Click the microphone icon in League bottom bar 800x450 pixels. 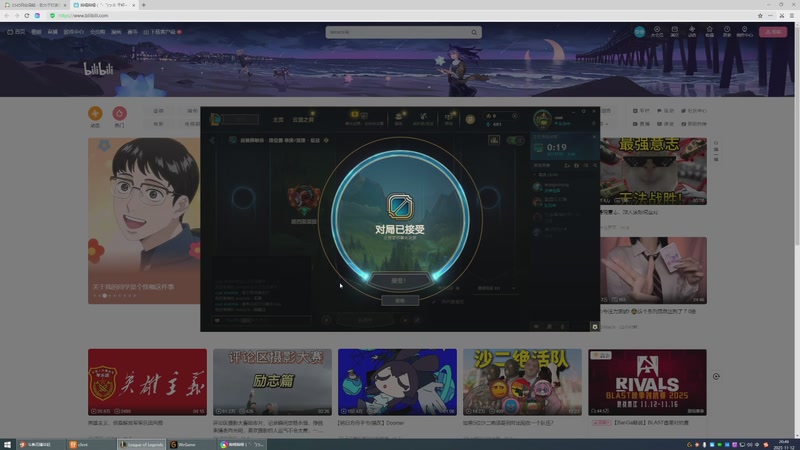562,326
